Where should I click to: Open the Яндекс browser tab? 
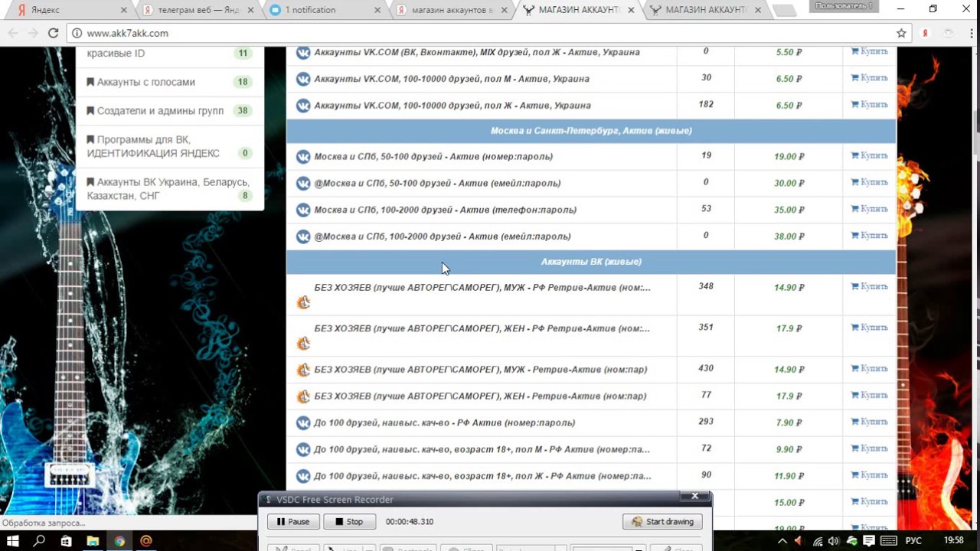click(x=69, y=10)
